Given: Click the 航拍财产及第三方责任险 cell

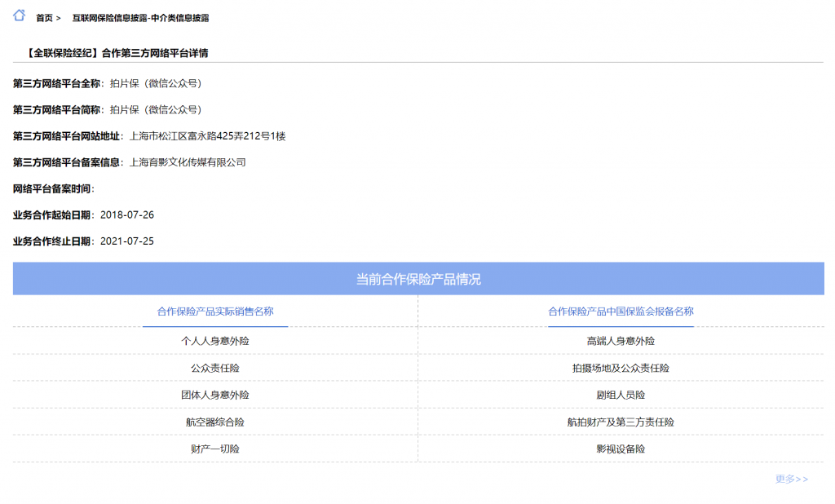Looking at the screenshot, I should click(x=621, y=422).
